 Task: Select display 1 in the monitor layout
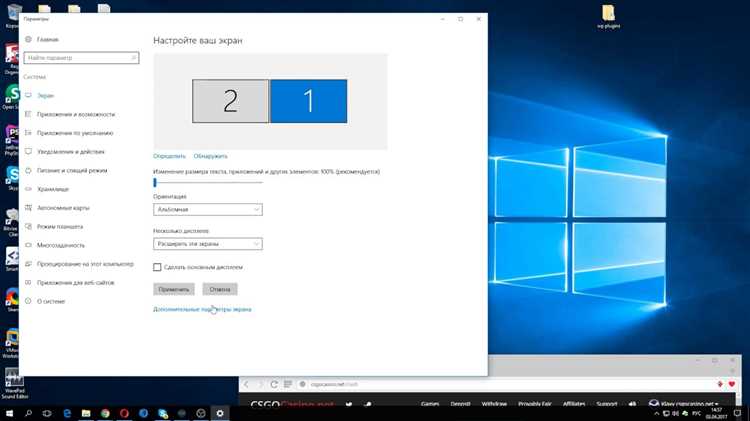click(309, 101)
